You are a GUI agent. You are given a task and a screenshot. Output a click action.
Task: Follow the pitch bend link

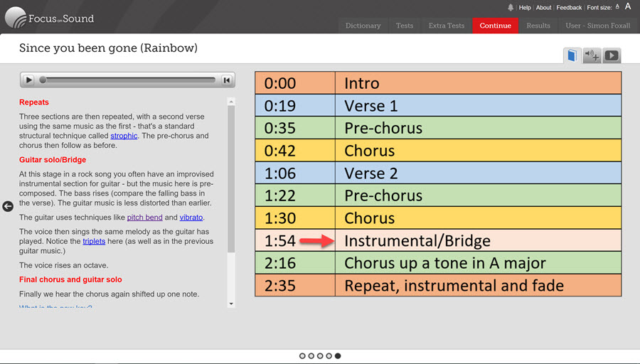[x=144, y=218]
